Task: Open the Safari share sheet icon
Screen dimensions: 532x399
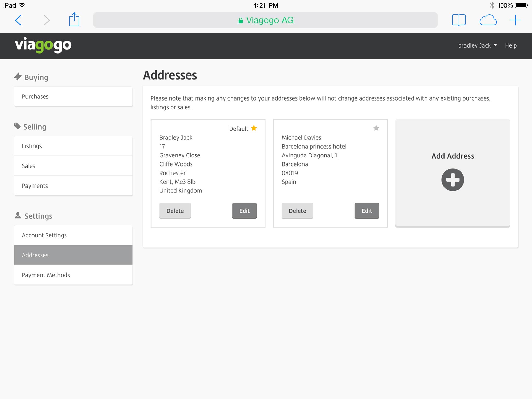Action: click(74, 20)
